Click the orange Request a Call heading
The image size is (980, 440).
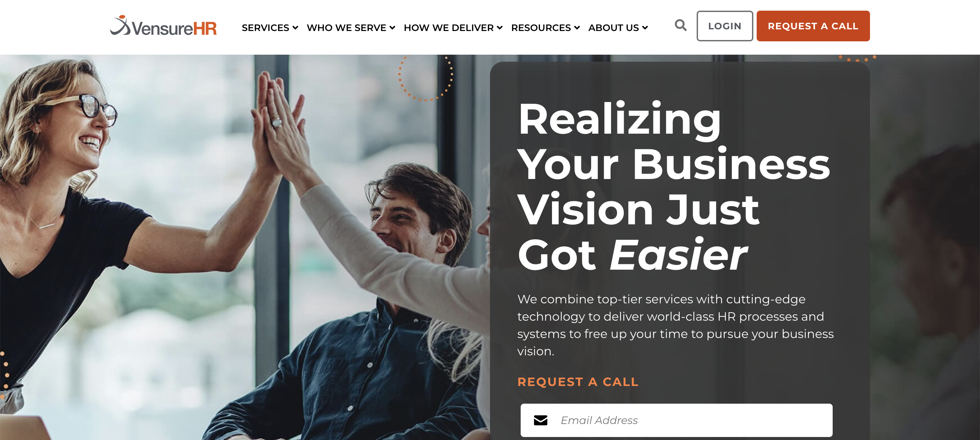(x=578, y=382)
